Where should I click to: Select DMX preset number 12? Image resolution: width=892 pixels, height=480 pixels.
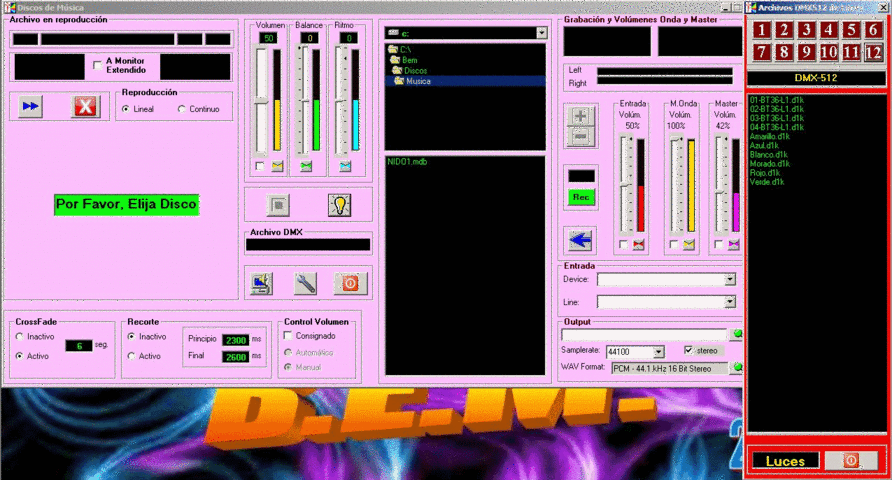(x=873, y=52)
